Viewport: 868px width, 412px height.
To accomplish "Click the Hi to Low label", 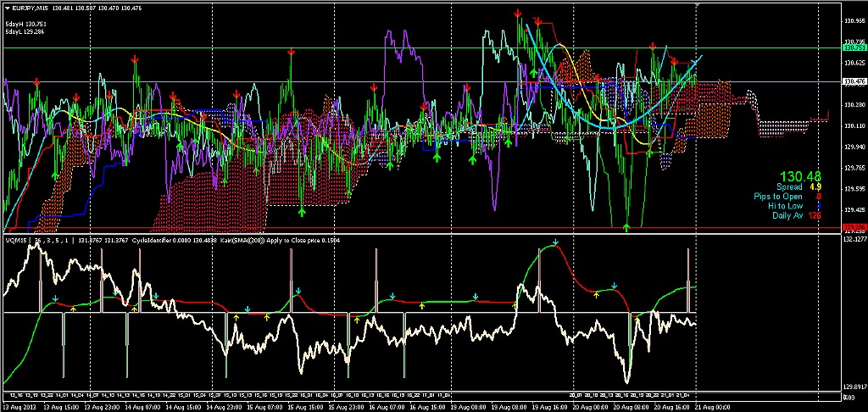I will 784,206.
